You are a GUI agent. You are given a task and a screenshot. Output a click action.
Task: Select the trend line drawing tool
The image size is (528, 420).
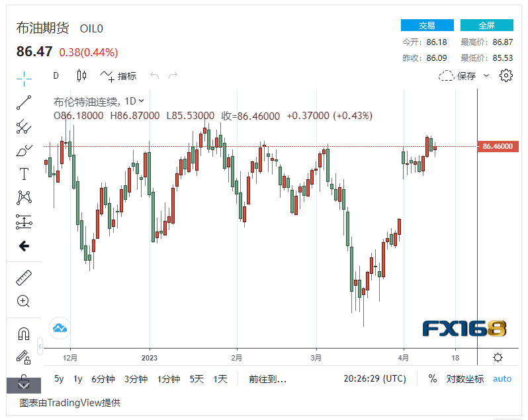click(x=24, y=102)
